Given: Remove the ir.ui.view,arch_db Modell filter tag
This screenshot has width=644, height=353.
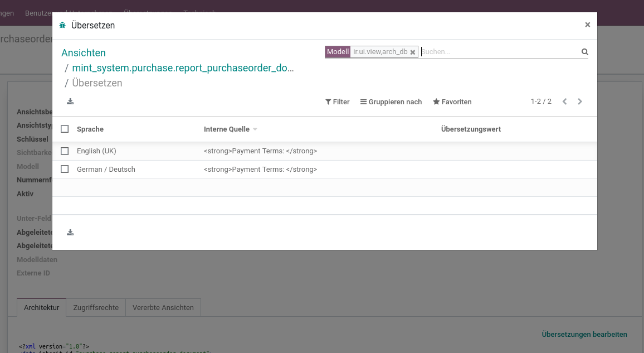Looking at the screenshot, I should [413, 52].
